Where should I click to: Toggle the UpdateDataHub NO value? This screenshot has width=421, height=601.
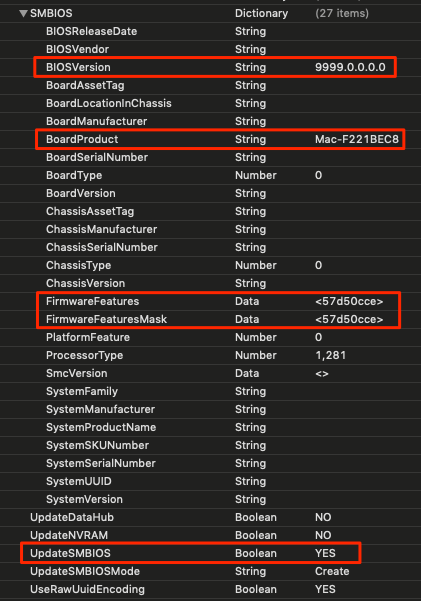point(323,518)
